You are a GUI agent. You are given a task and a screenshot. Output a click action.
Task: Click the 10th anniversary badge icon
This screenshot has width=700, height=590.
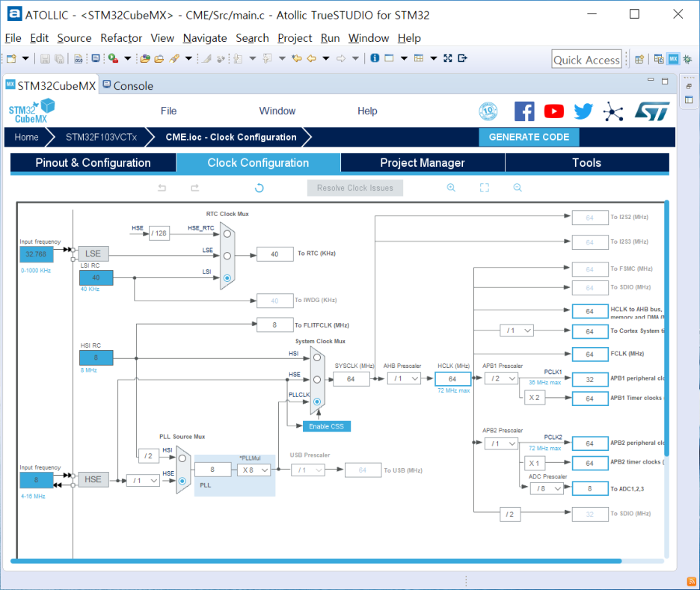tap(488, 111)
